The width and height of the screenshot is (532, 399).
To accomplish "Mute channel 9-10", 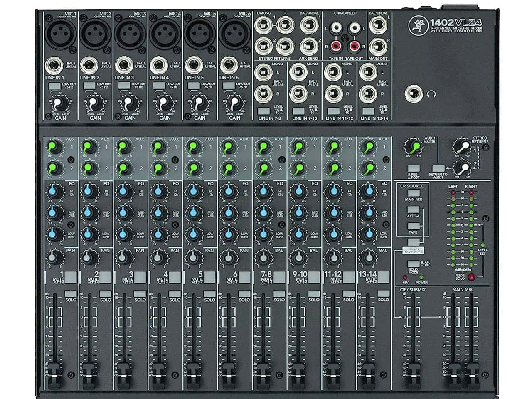I will click(x=315, y=277).
